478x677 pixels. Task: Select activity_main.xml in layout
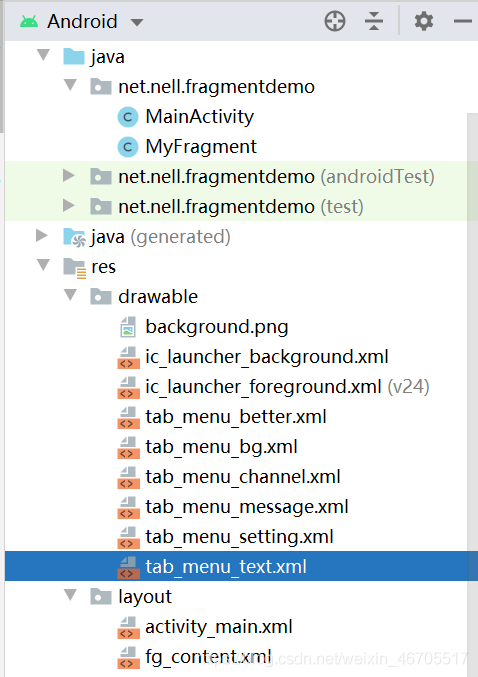coord(219,627)
